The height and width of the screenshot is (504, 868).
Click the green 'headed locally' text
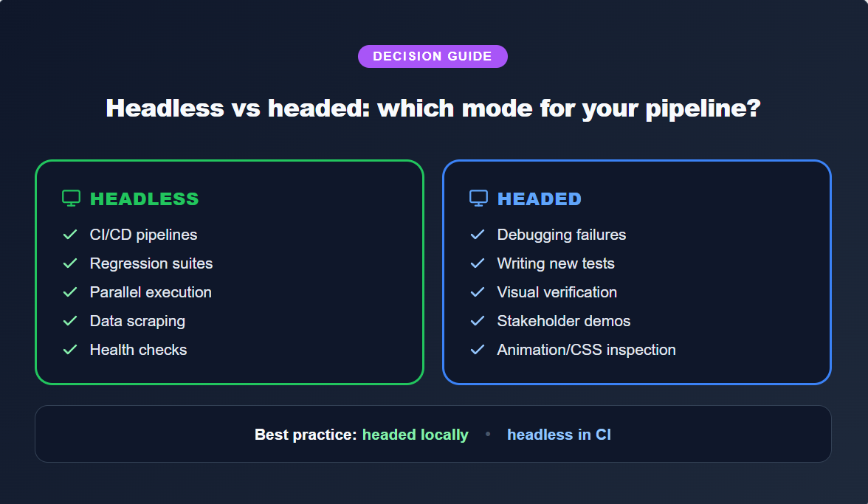coord(415,435)
